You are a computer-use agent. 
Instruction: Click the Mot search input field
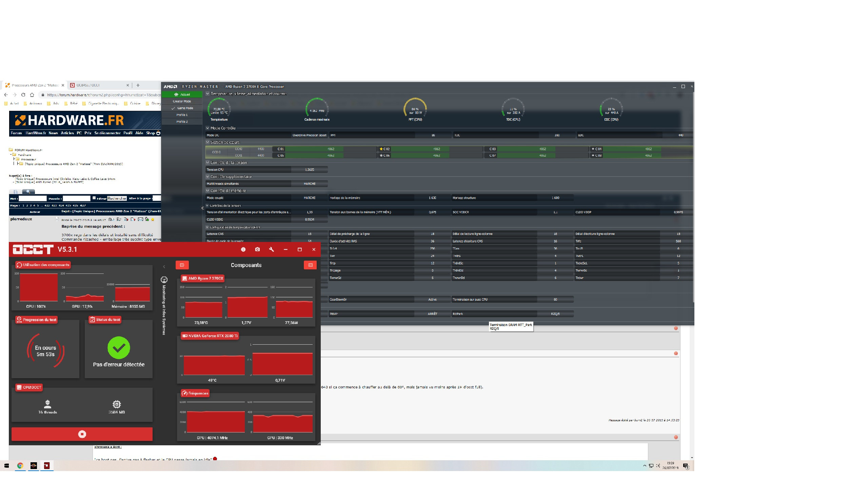pos(33,199)
